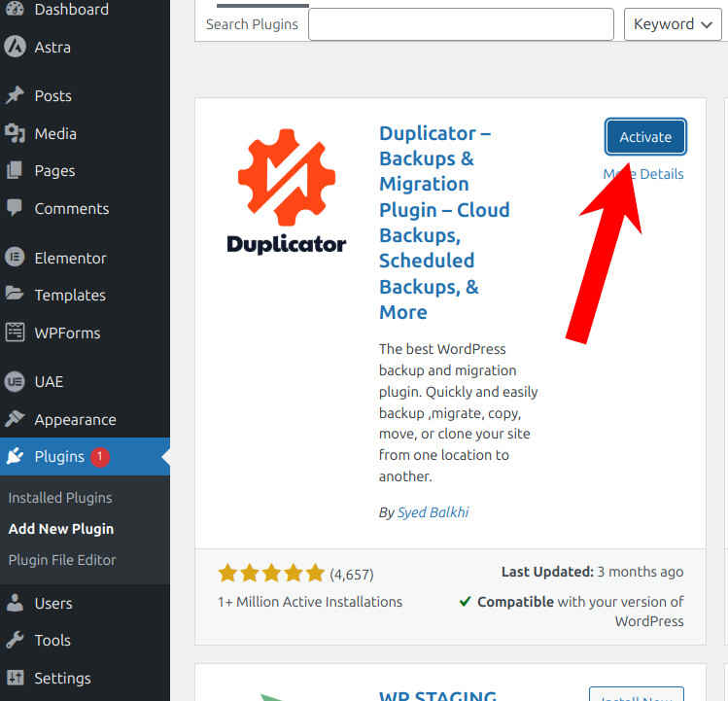Click 'Last Updated: 3 months ago' text
This screenshot has width=728, height=701.
tap(592, 572)
